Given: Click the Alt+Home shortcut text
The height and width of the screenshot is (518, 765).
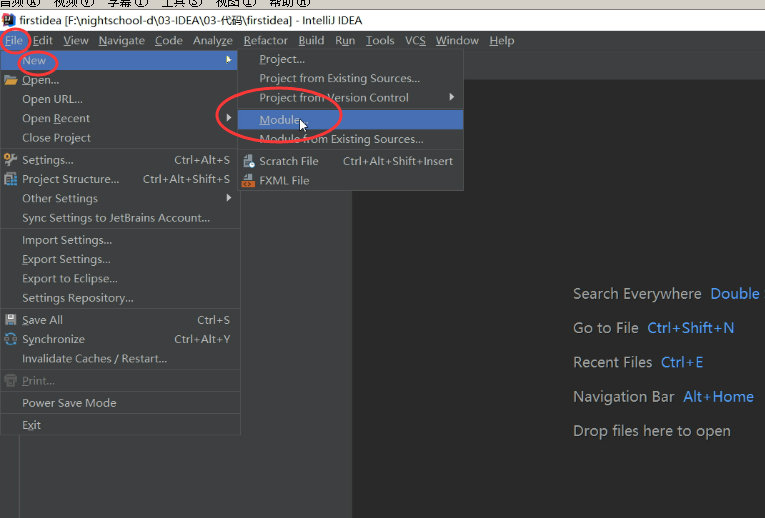Looking at the screenshot, I should (x=719, y=397).
